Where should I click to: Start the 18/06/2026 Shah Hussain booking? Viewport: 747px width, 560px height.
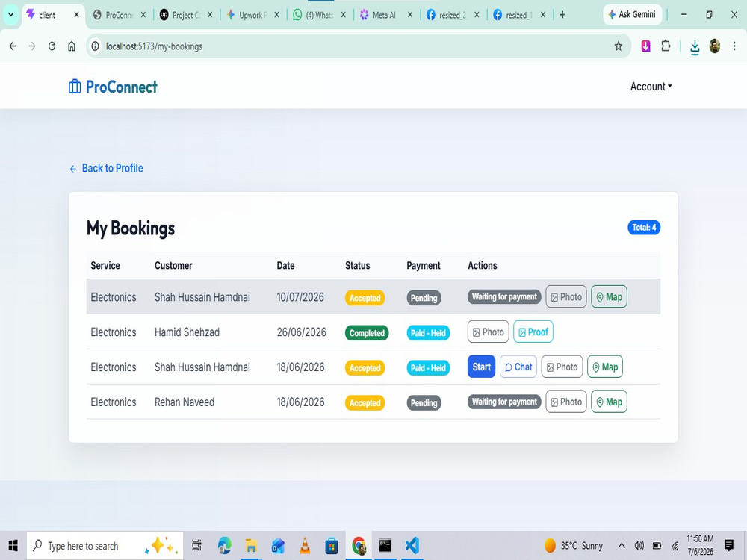click(x=481, y=367)
